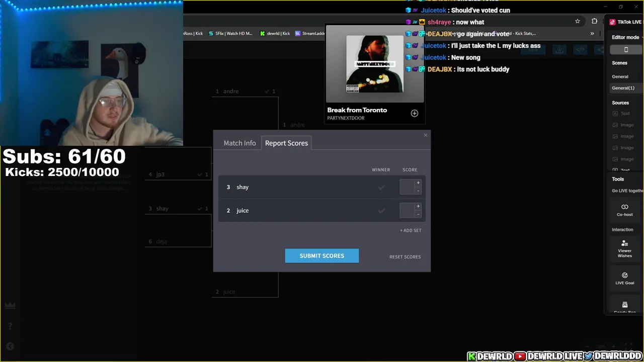
Task: Open the LIVE Goal tool
Action: pyautogui.click(x=625, y=279)
